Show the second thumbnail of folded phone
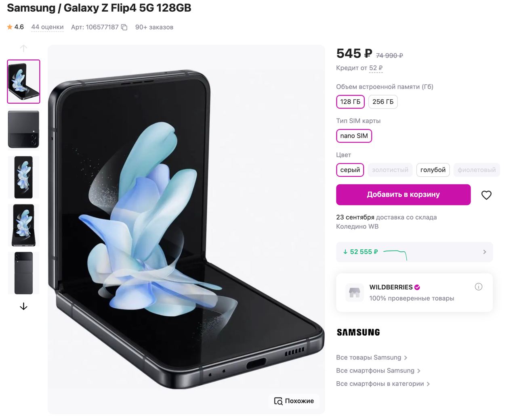Viewport: 517px width, 420px height. point(24,130)
